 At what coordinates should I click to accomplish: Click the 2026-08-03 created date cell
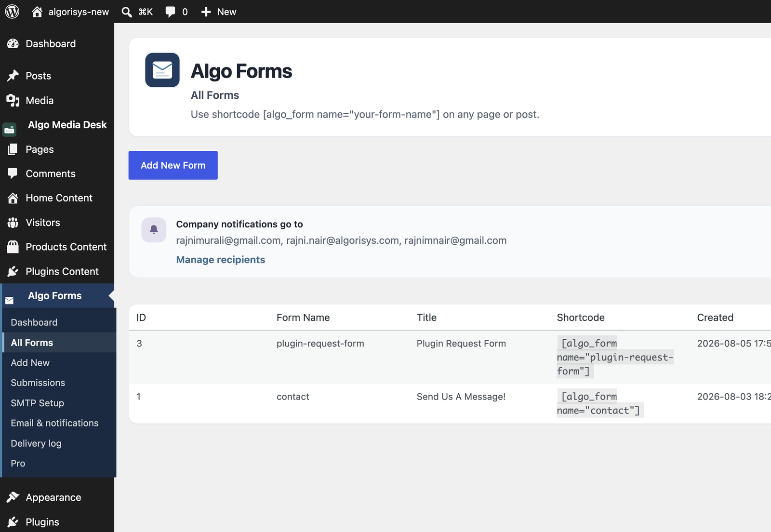(x=733, y=397)
